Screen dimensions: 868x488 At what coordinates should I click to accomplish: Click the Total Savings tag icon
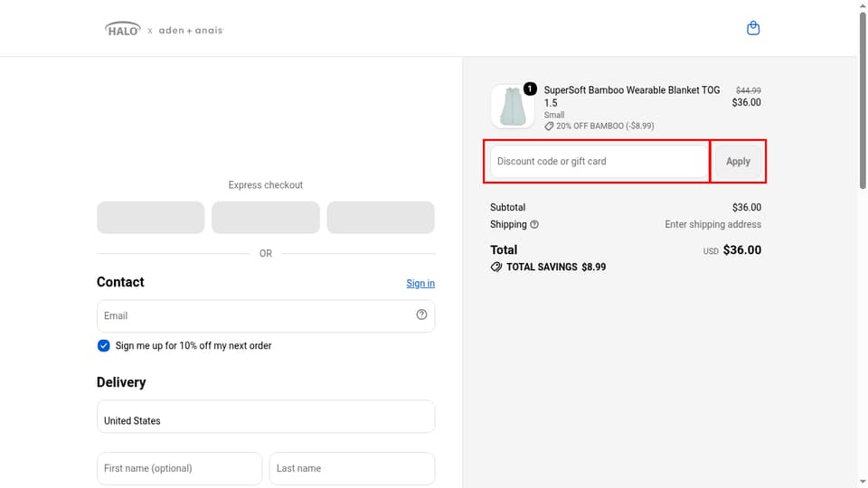(496, 267)
